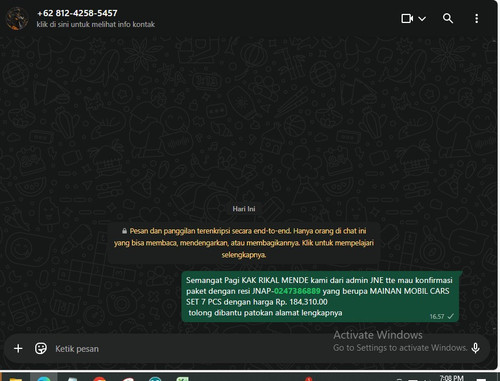Open contact +62 812-4258-5457 header
This screenshot has height=381, width=500.
77,13
